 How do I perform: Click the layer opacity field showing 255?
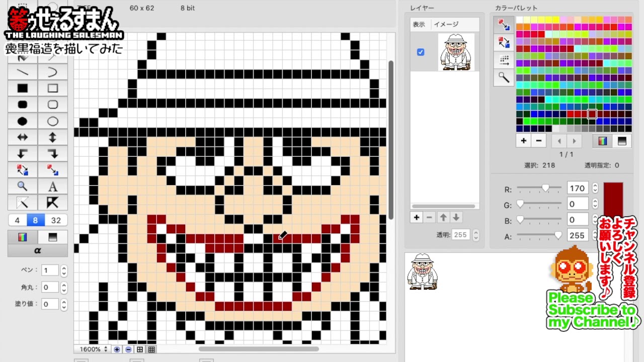click(461, 235)
